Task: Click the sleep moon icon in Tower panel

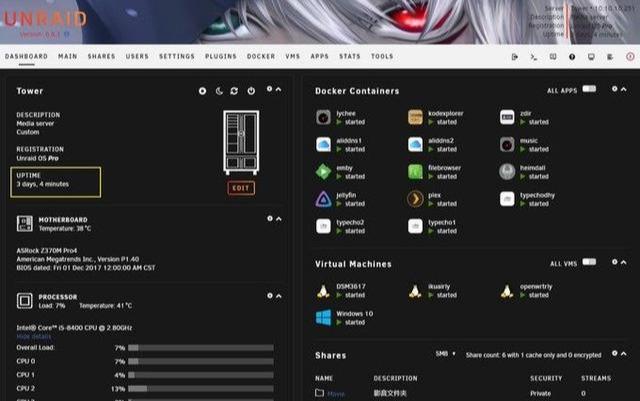Action: click(219, 91)
